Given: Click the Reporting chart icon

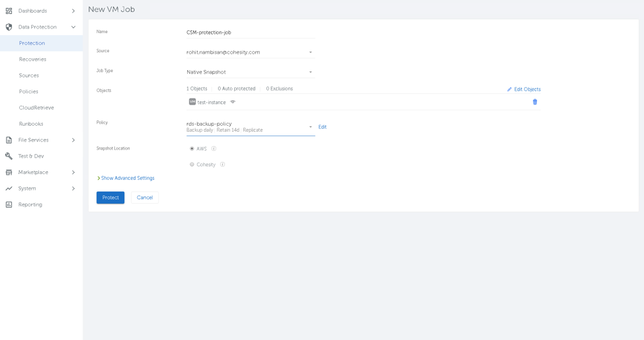Looking at the screenshot, I should click(9, 205).
